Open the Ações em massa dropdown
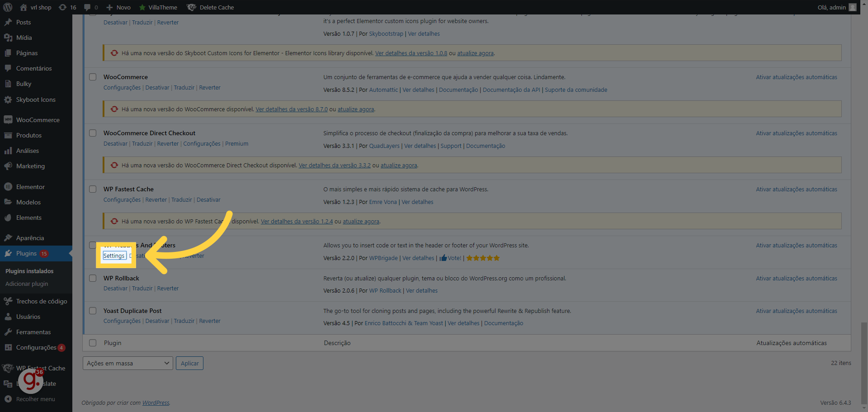The image size is (868, 412). [128, 363]
